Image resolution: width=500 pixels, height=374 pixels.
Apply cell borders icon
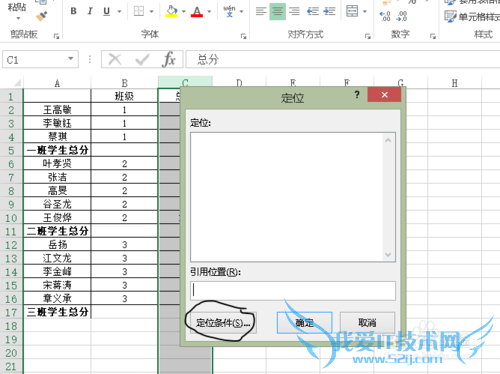[x=139, y=11]
